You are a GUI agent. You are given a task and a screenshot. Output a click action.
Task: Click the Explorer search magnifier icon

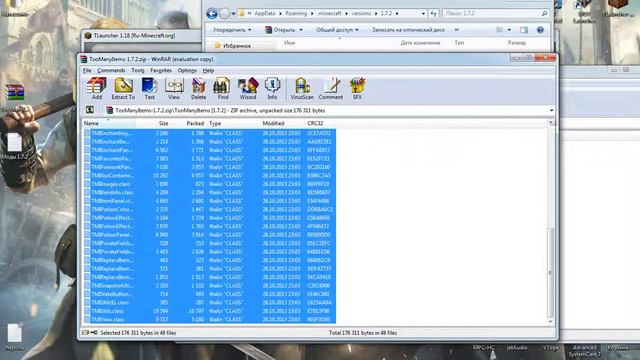[x=544, y=13]
